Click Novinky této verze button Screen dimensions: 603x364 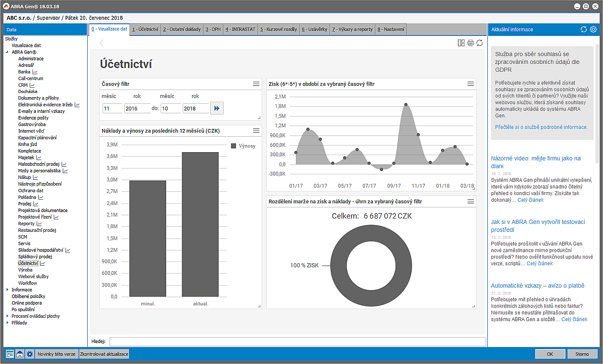click(x=56, y=354)
